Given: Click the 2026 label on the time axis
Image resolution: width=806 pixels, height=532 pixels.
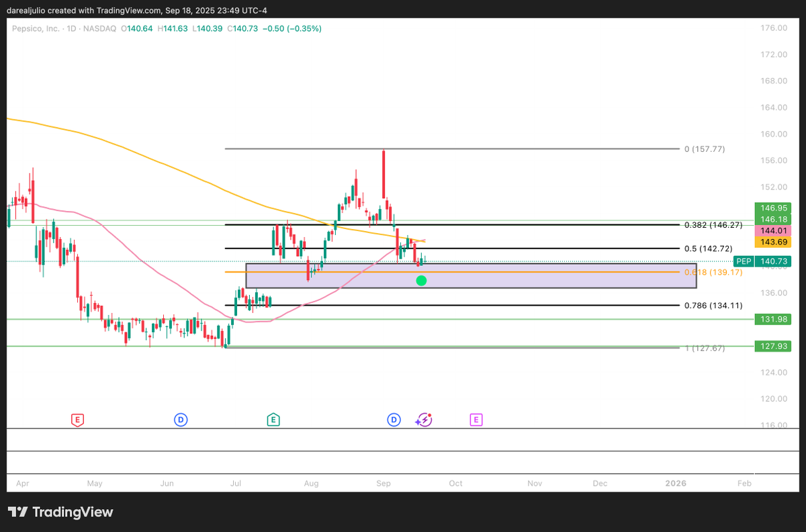Looking at the screenshot, I should [675, 483].
